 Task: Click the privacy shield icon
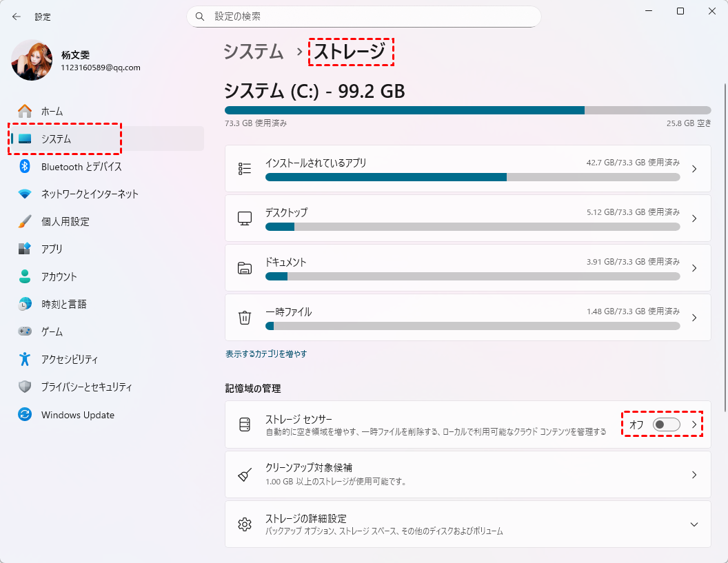pos(25,387)
